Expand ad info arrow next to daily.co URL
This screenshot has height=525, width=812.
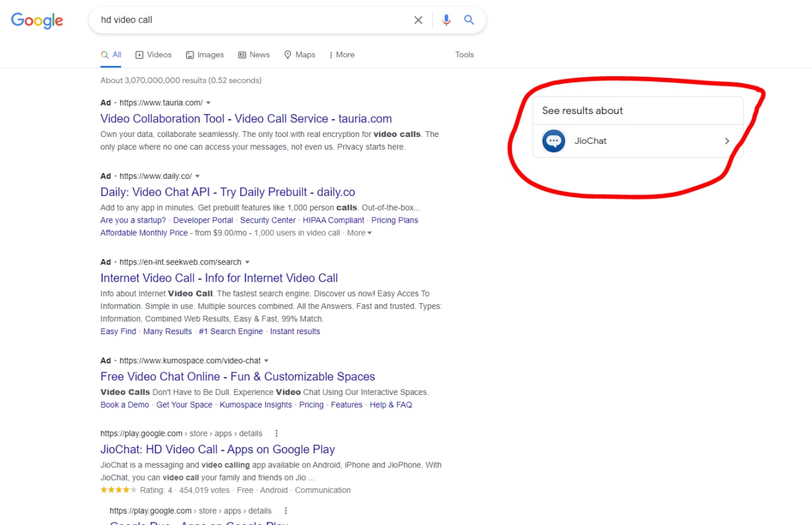pyautogui.click(x=197, y=176)
